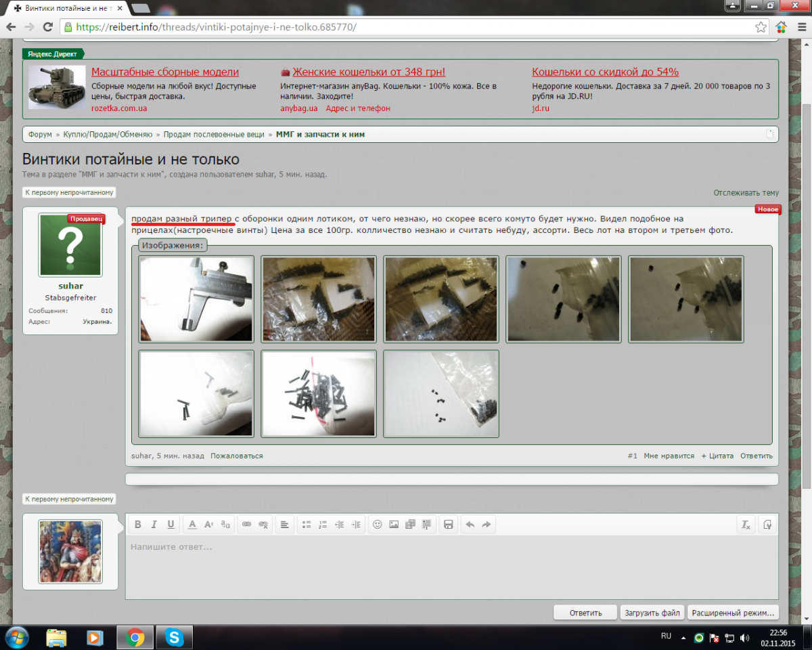
Task: Open the font size dropdown
Action: (x=209, y=524)
